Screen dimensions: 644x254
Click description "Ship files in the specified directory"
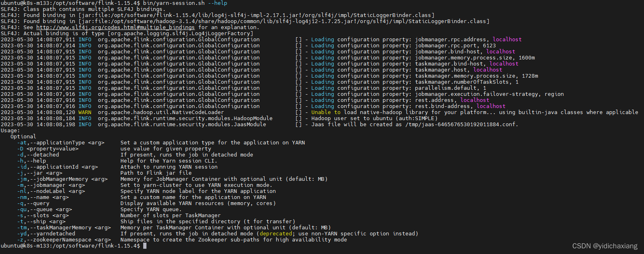tap(180, 222)
